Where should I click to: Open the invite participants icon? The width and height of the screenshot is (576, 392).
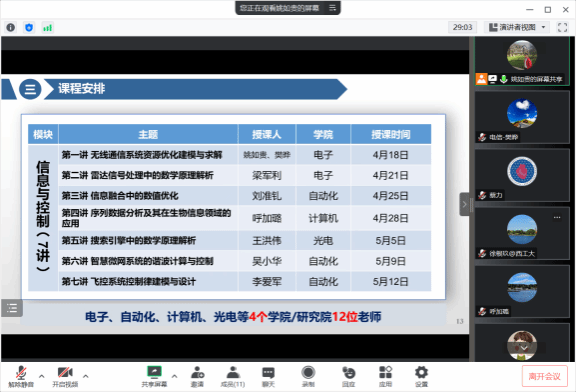tap(197, 376)
